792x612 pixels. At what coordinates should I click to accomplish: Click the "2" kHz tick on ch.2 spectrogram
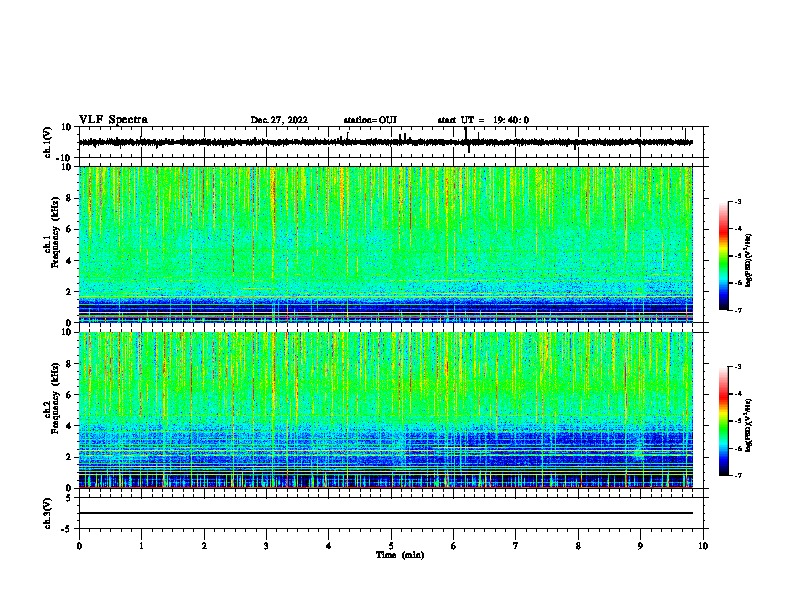(x=69, y=457)
